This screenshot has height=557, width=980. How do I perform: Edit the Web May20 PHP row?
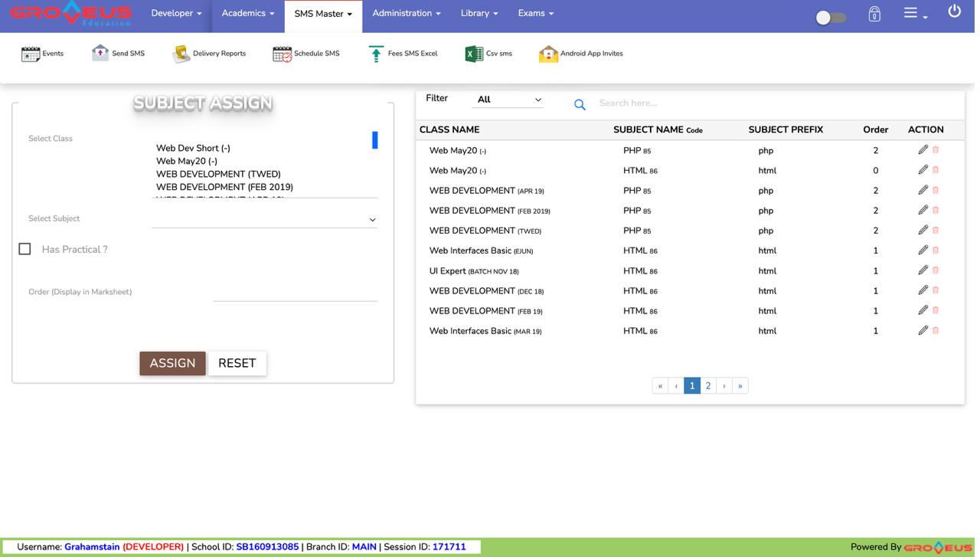click(923, 150)
